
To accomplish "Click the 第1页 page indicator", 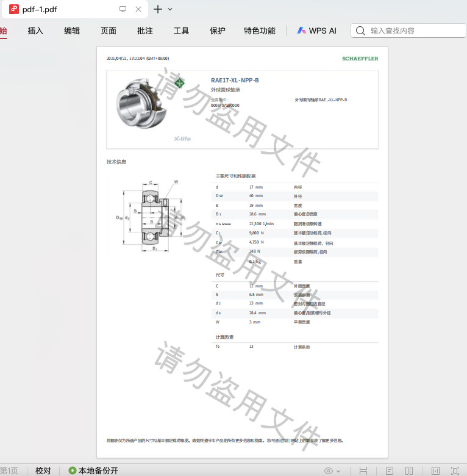I will [9, 471].
